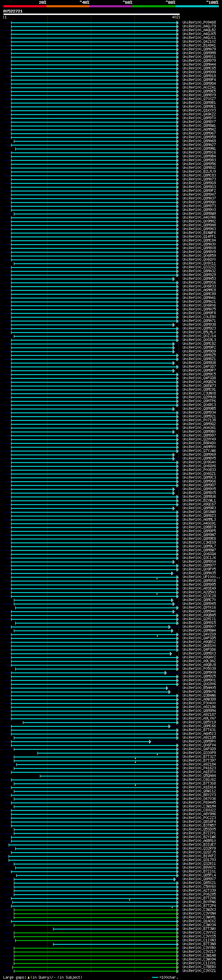Select the UniRef100_P41623 label
The image size is (222, 980).
point(199,768)
